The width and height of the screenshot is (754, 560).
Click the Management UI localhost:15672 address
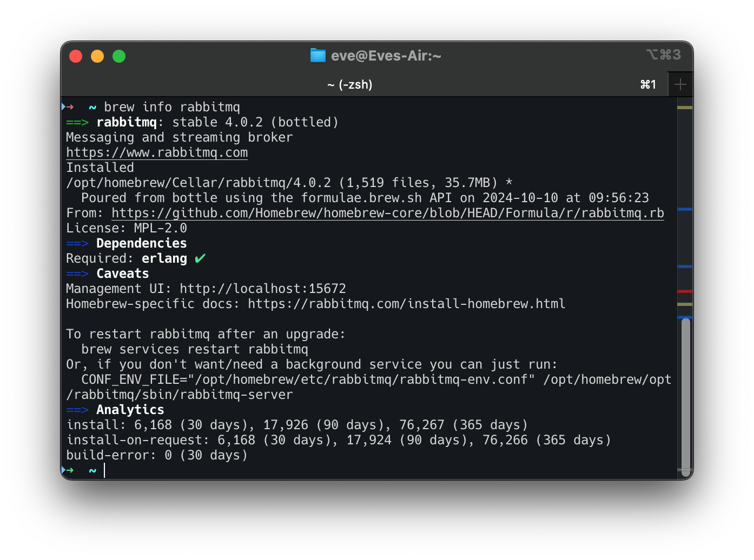tap(262, 289)
